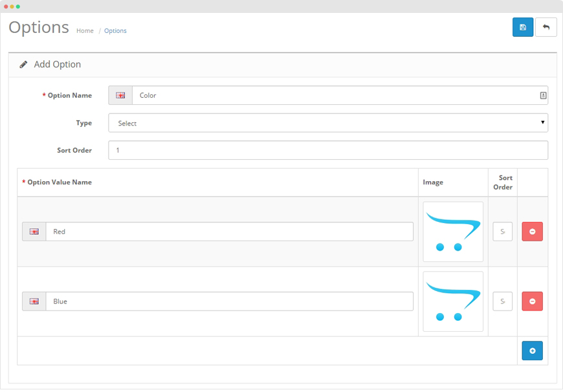Image resolution: width=563 pixels, height=392 pixels.
Task: Click the language flag next to Red
Action: click(x=34, y=232)
